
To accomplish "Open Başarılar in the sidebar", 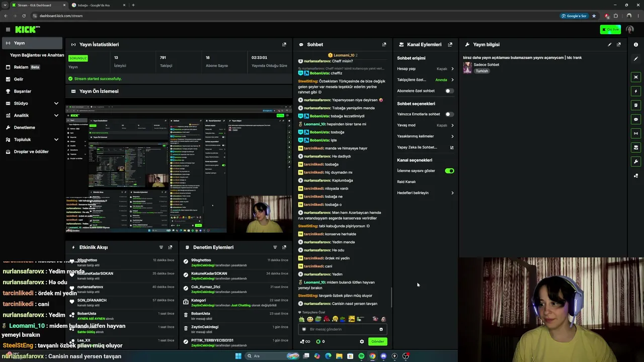I will 32,91.
